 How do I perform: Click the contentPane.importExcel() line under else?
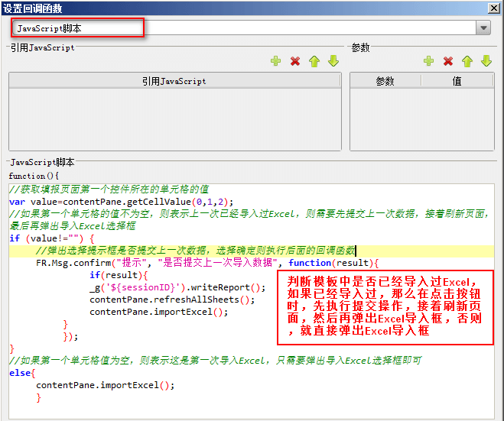(x=105, y=385)
